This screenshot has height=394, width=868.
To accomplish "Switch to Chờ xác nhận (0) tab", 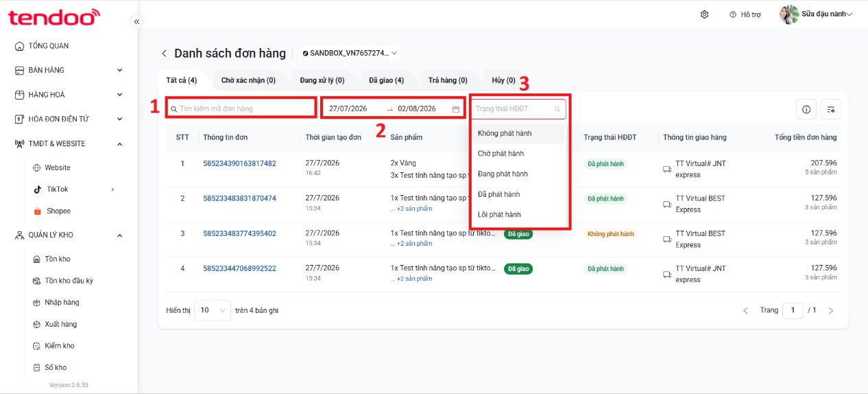I will tap(248, 80).
